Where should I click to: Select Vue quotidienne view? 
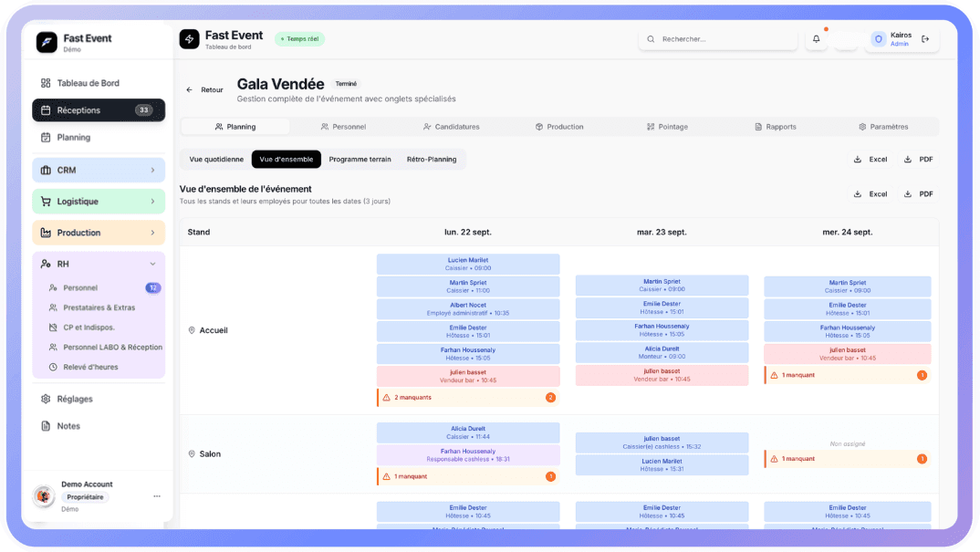[216, 160]
